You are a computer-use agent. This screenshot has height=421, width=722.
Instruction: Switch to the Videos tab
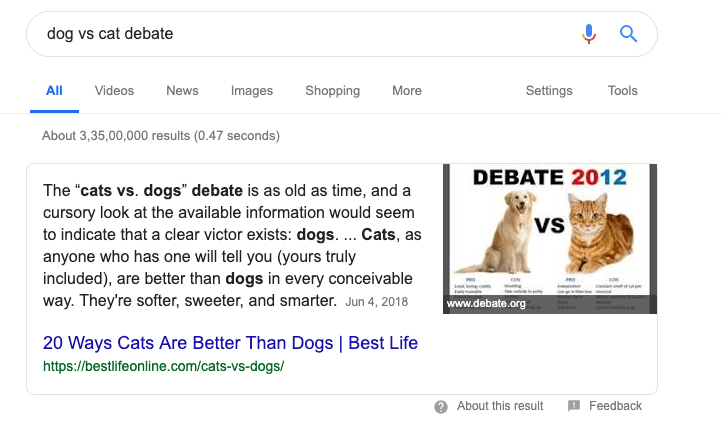pos(114,91)
